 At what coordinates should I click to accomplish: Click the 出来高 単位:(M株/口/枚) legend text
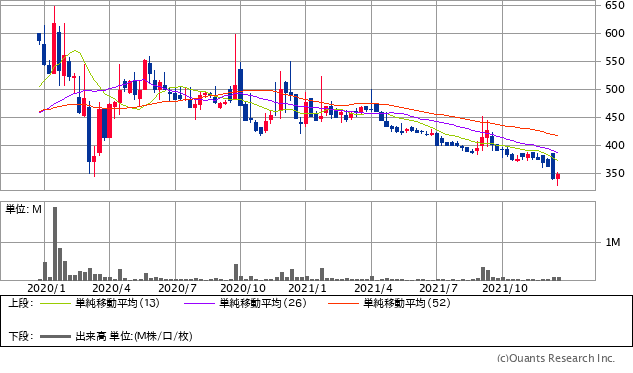134,336
